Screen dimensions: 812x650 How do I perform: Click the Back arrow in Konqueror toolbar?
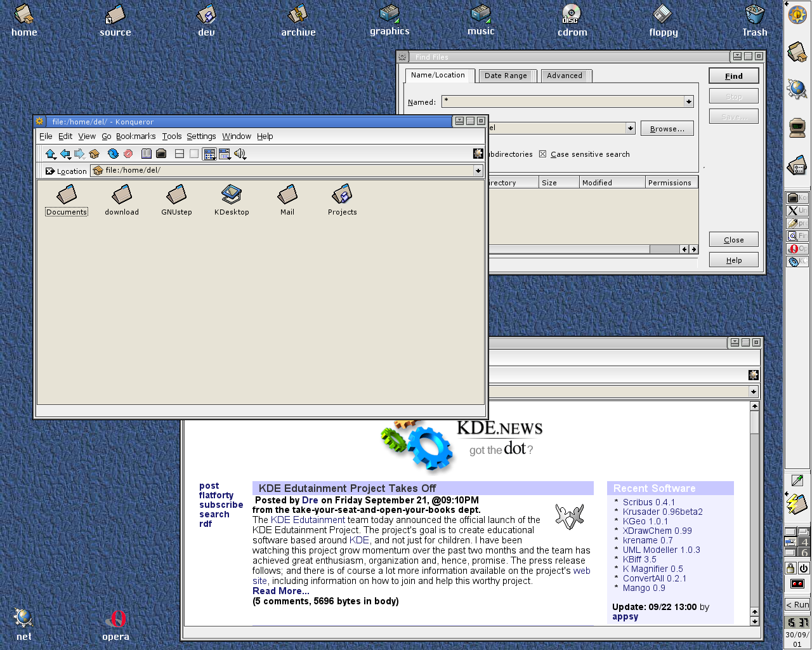click(65, 154)
